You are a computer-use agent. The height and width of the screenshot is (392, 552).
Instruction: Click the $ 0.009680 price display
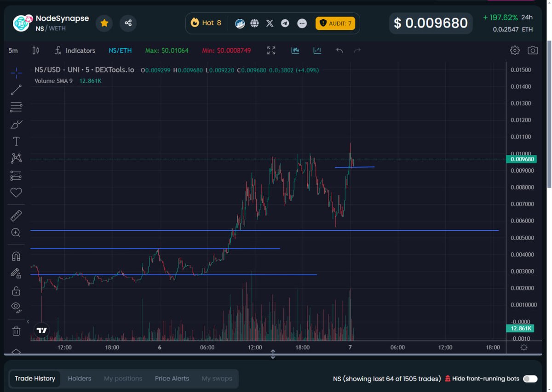[431, 23]
